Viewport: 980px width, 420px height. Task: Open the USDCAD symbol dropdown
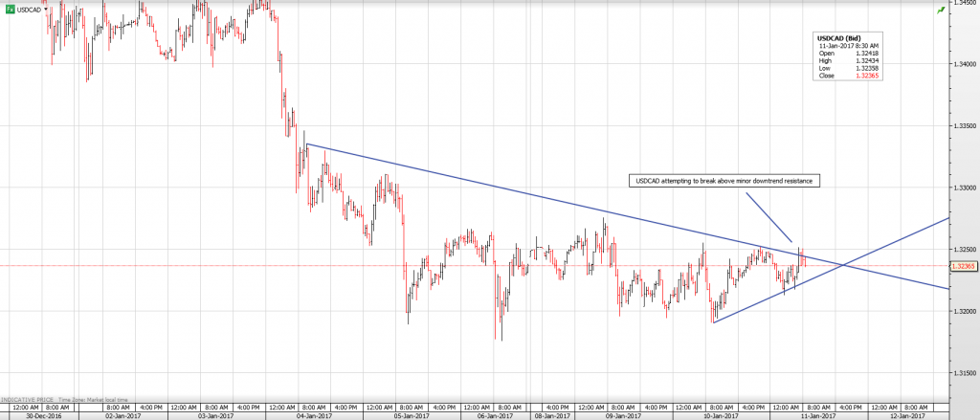(x=33, y=9)
